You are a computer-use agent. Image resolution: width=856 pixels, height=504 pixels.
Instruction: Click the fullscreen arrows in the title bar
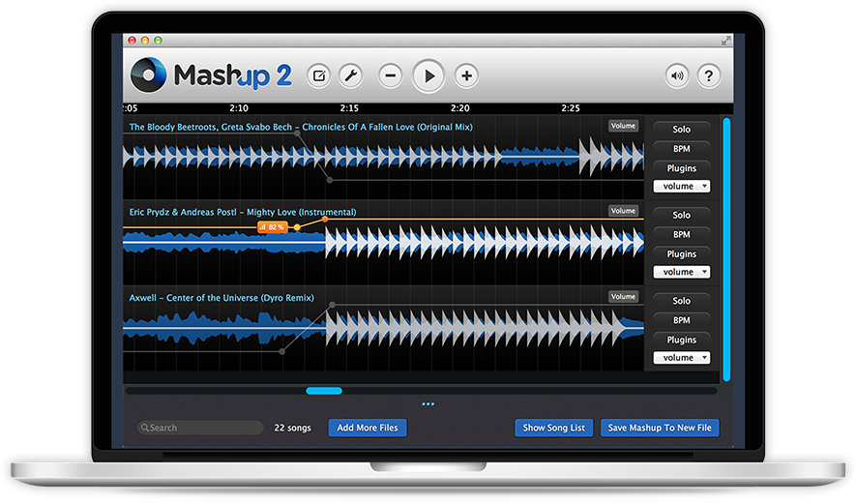pyautogui.click(x=725, y=41)
